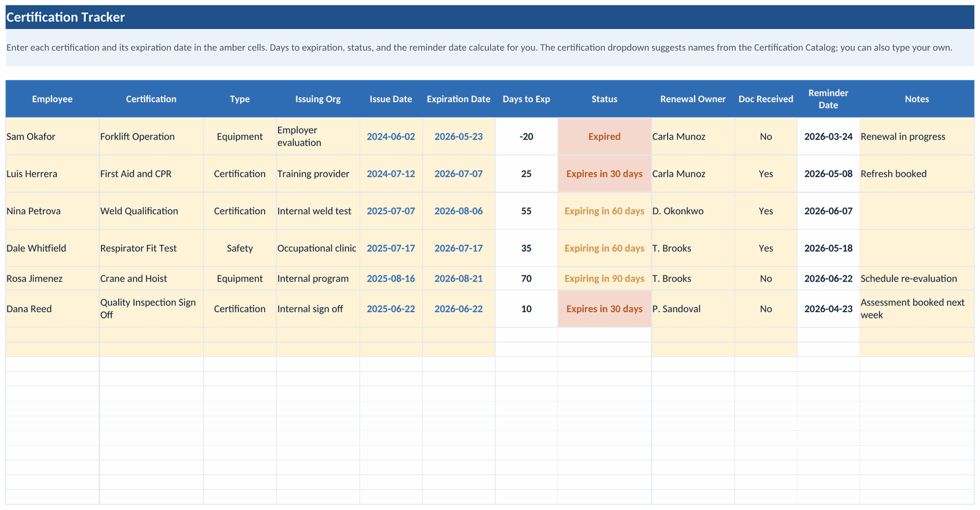
Task: Select the Internal sign off cell
Action: (318, 309)
